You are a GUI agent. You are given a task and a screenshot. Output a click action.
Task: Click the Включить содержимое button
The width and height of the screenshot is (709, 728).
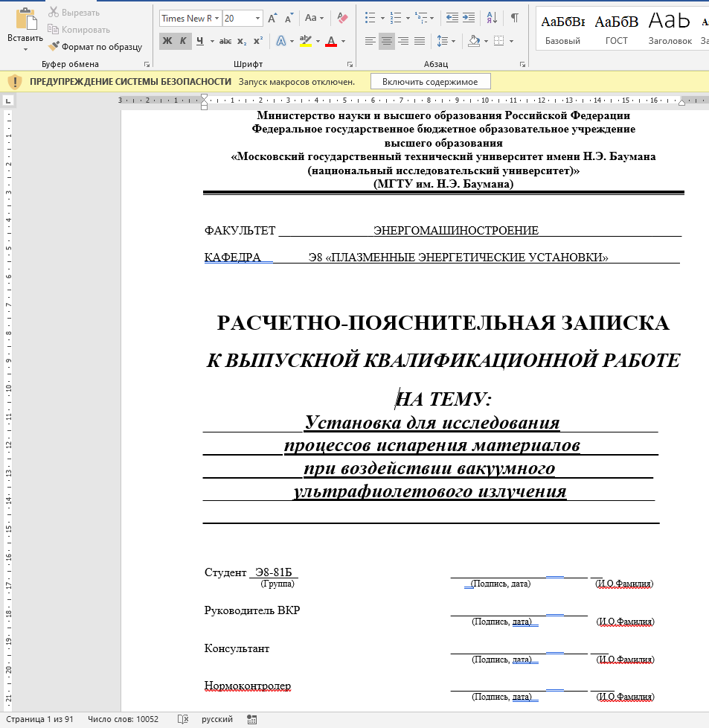click(430, 81)
